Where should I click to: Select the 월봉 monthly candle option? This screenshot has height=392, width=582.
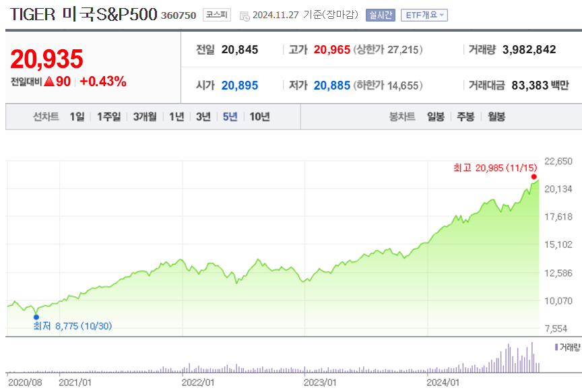pyautogui.click(x=496, y=116)
